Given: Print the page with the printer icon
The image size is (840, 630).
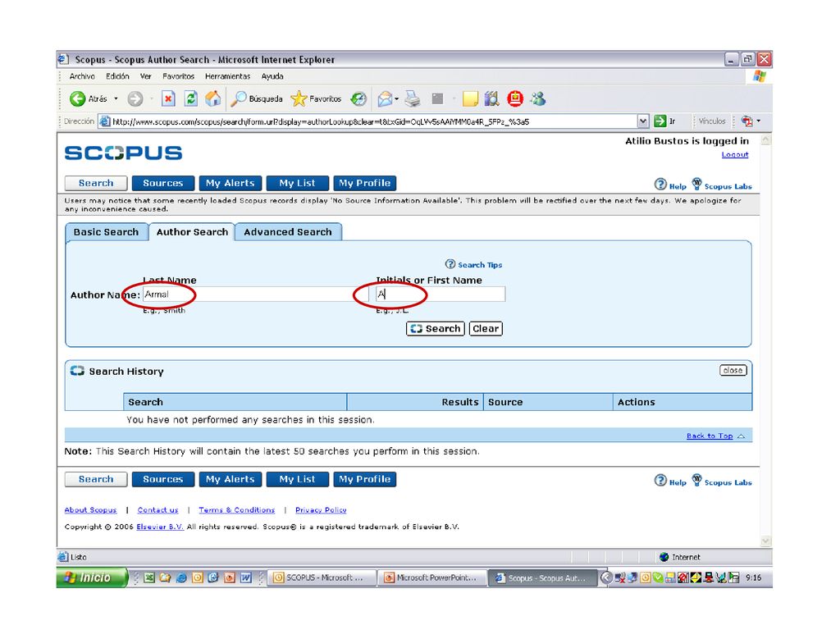Looking at the screenshot, I should (x=413, y=98).
